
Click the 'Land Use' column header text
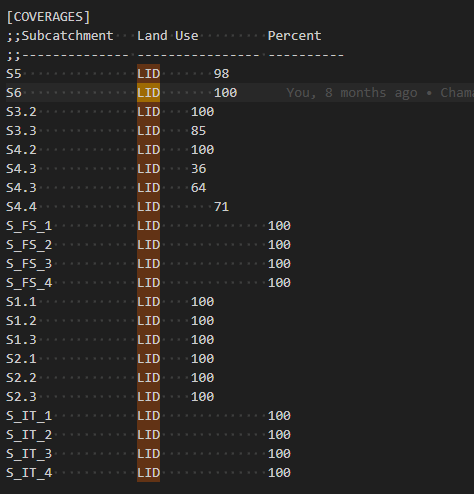[x=168, y=36]
